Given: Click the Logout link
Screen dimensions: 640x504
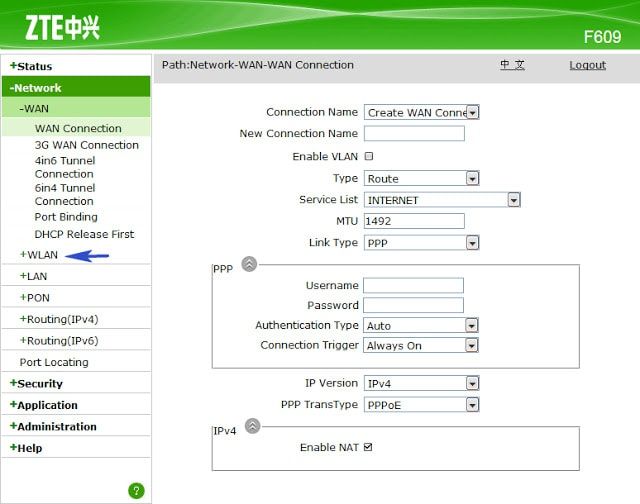Looking at the screenshot, I should [587, 65].
